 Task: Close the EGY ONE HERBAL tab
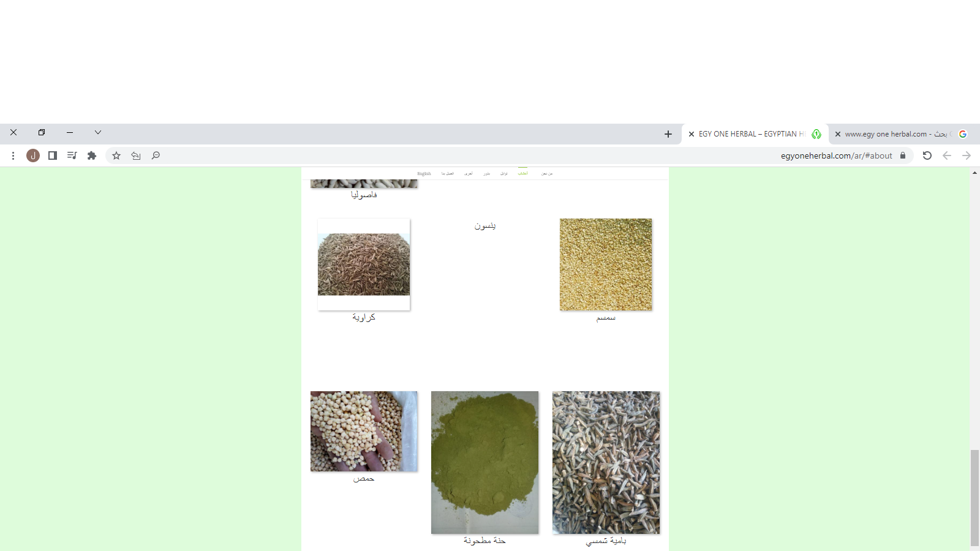coord(692,134)
